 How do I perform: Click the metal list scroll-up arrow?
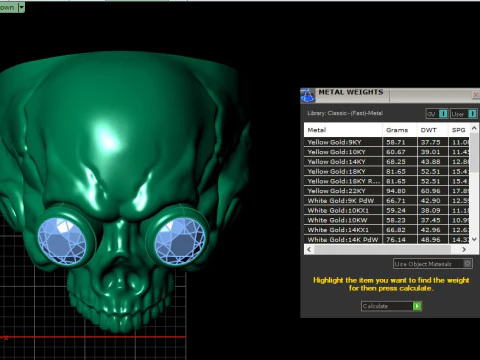coord(474,128)
